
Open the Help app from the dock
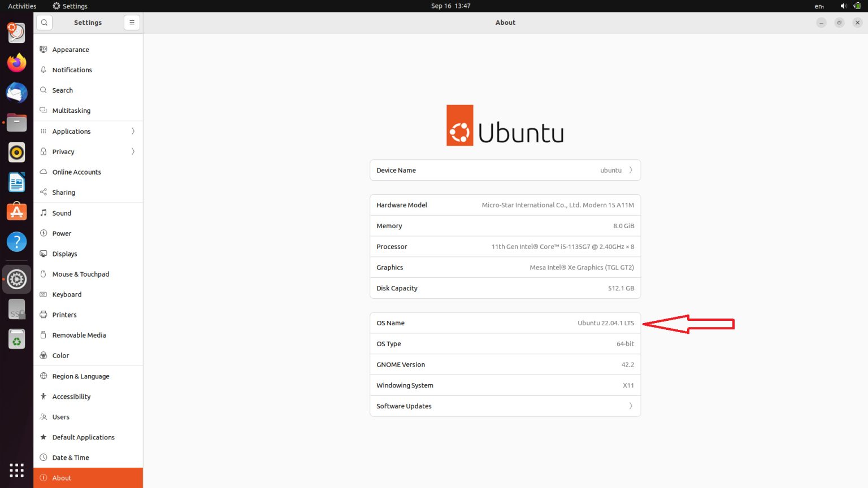pyautogui.click(x=16, y=241)
